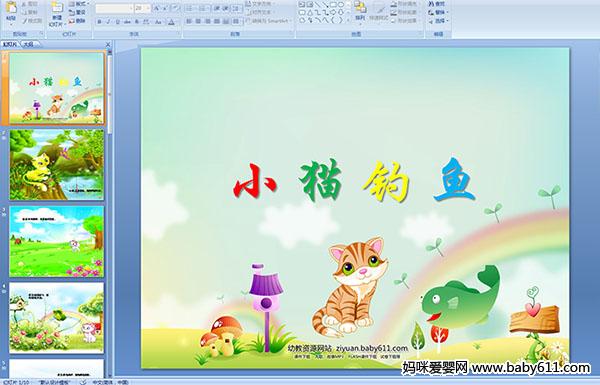Select slide 3 green meadow thumbnail
This screenshot has width=600, height=385.
click(x=57, y=241)
